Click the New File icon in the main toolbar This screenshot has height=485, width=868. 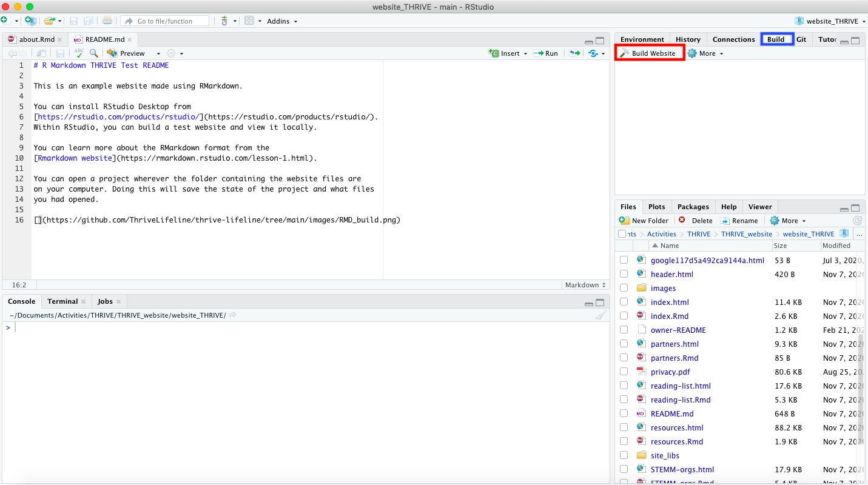5,21
